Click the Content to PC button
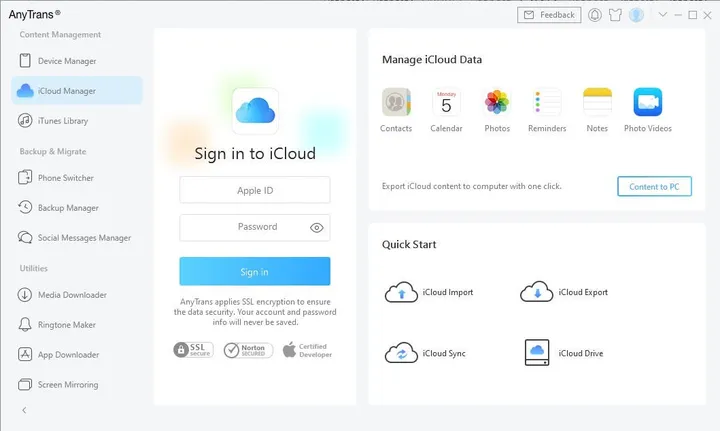The width and height of the screenshot is (720, 431). [654, 186]
